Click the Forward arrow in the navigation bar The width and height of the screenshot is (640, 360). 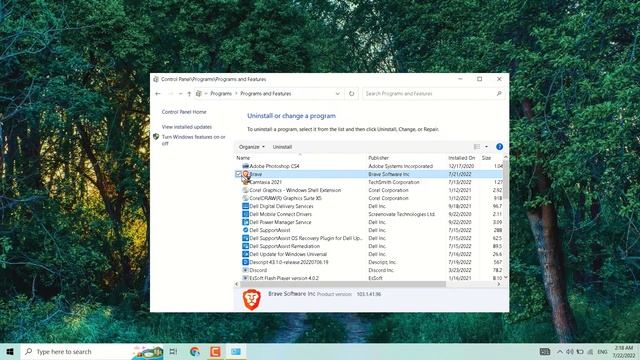point(171,94)
